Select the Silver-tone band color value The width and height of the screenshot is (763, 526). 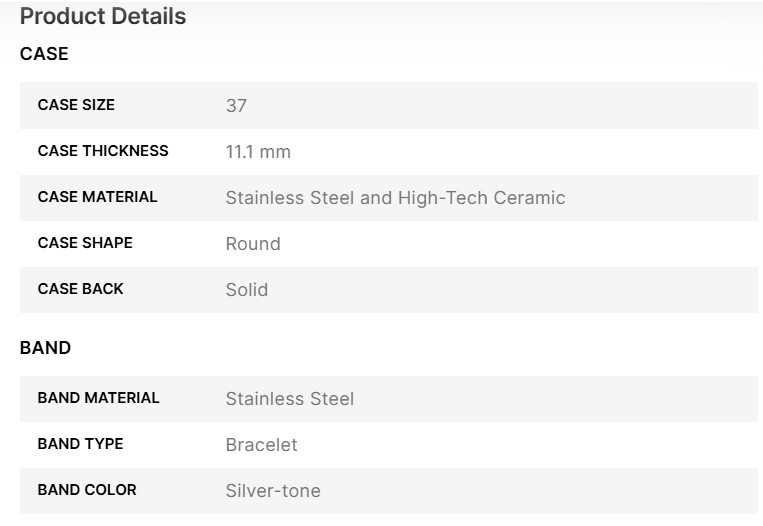pos(273,491)
